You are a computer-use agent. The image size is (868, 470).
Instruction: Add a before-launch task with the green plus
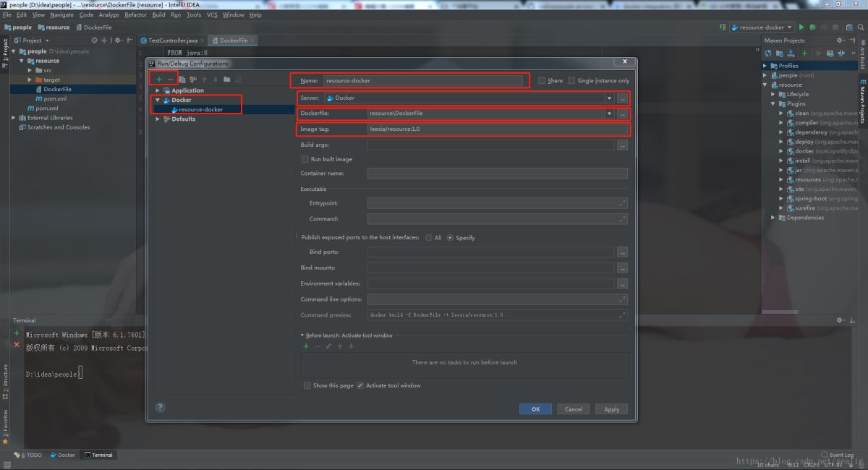(x=306, y=346)
